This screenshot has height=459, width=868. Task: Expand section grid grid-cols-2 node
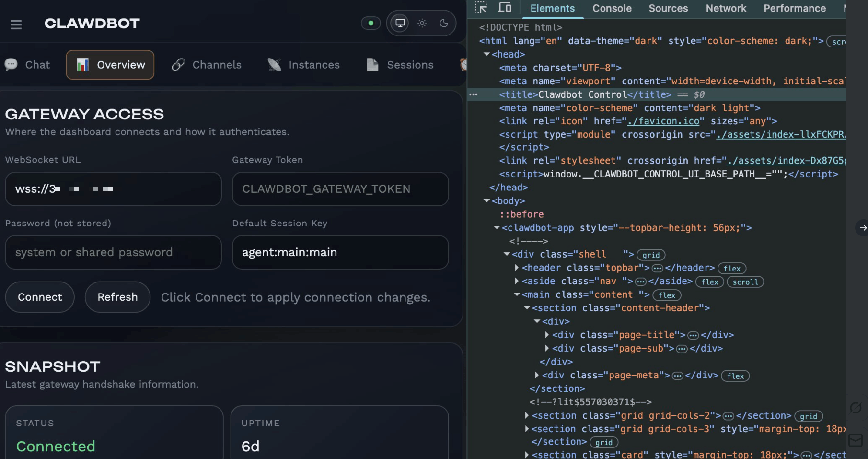(527, 415)
